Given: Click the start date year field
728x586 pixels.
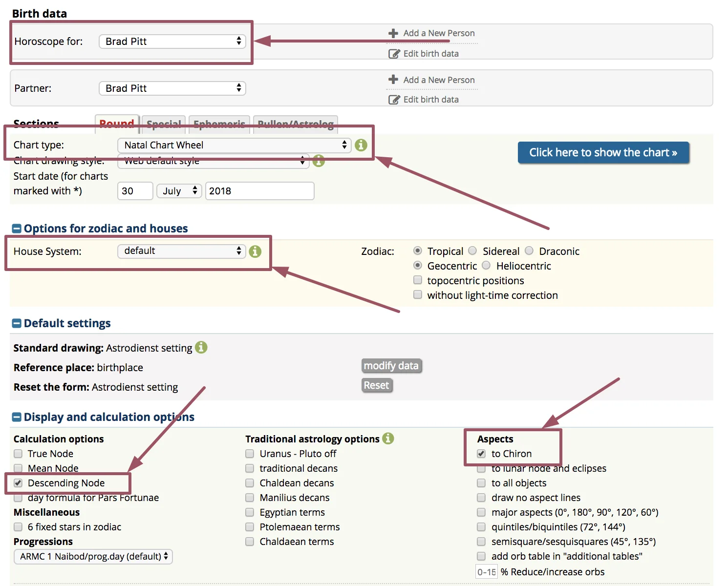Looking at the screenshot, I should tap(259, 191).
